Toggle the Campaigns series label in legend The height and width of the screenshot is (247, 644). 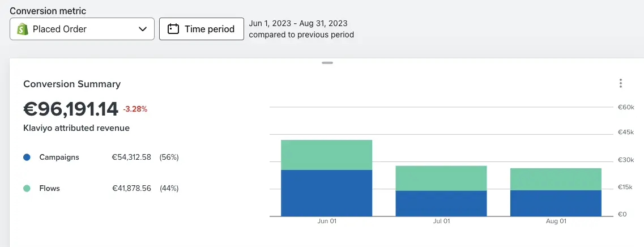coord(59,157)
